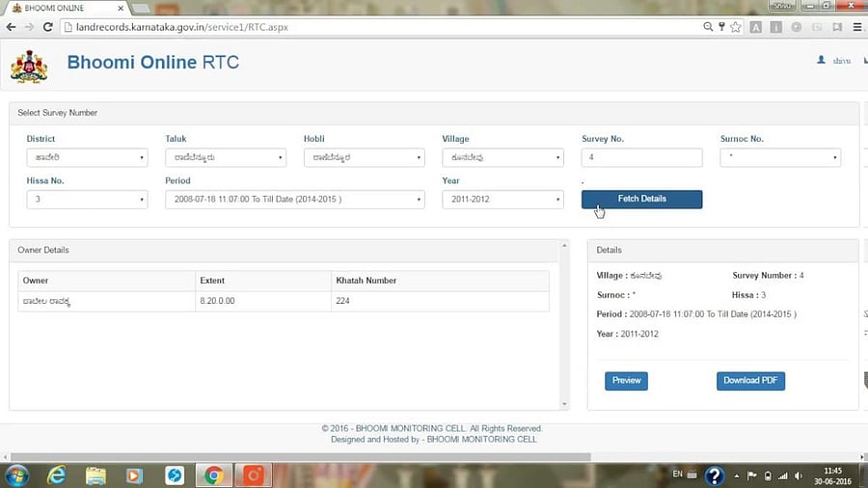This screenshot has width=868, height=488.
Task: Click the Download PDF button
Action: (x=750, y=381)
